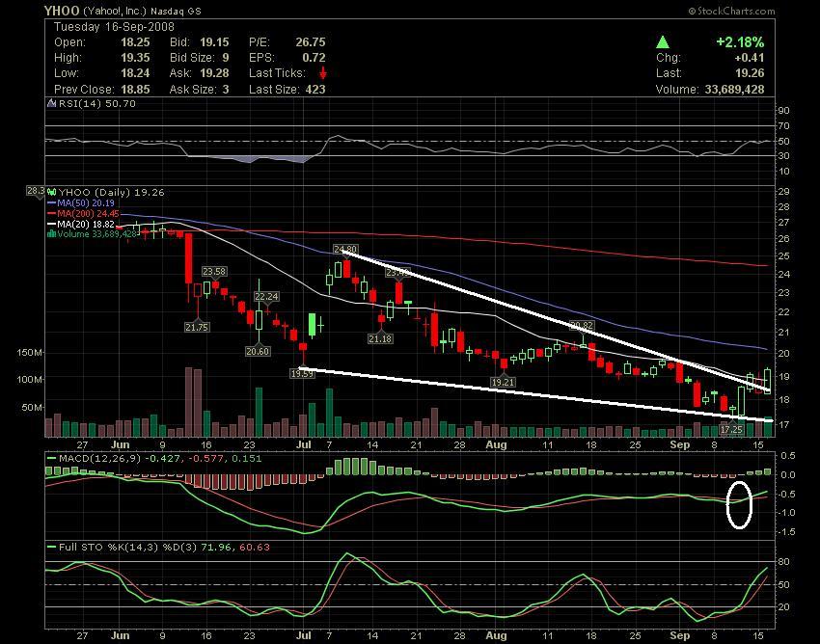820x644 pixels.
Task: Click the 21.18 low price label
Action: point(380,338)
